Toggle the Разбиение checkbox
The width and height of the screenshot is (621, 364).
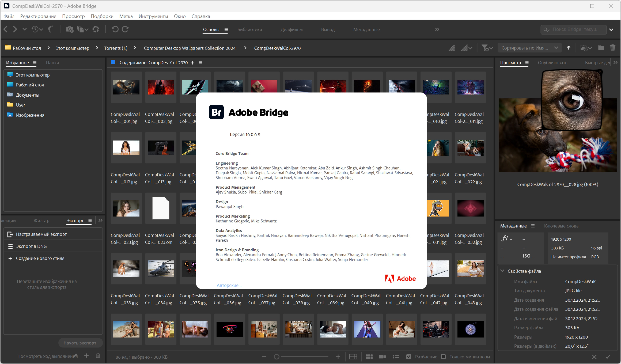pos(409,357)
